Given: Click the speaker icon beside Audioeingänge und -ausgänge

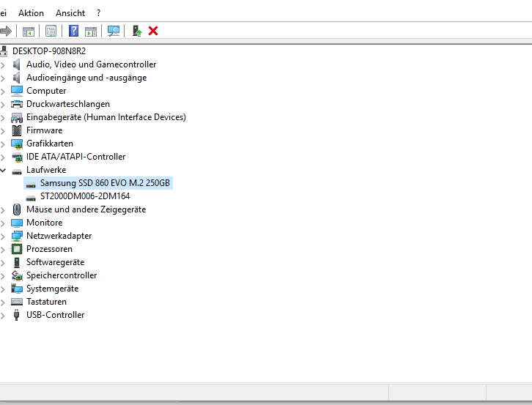Looking at the screenshot, I should pyautogui.click(x=16, y=78).
